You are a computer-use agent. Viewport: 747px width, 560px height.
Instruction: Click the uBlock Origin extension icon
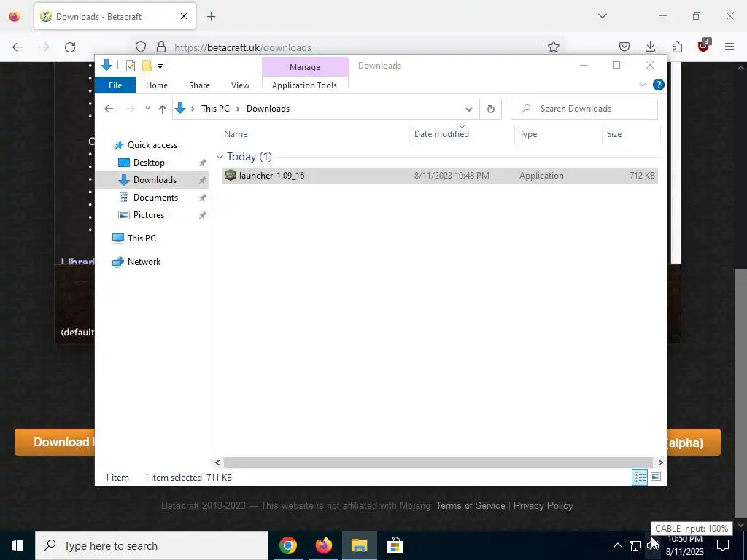coord(703,46)
